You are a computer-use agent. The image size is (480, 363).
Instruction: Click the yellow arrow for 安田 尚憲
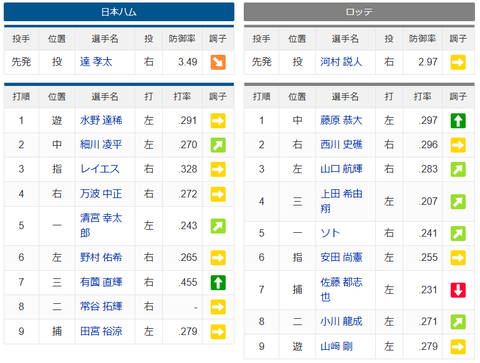tap(458, 258)
